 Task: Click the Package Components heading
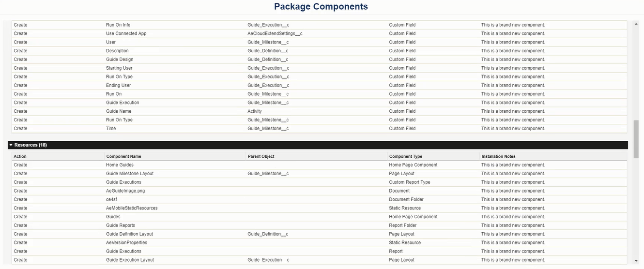[x=321, y=7]
